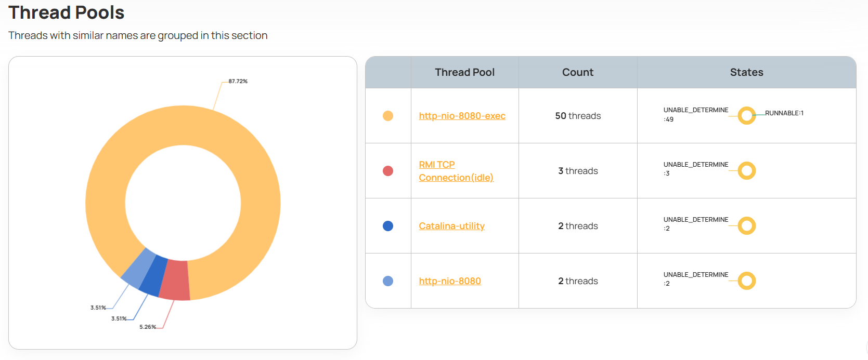Click the Count column header
Image resolution: width=868 pixels, height=360 pixels.
point(578,72)
